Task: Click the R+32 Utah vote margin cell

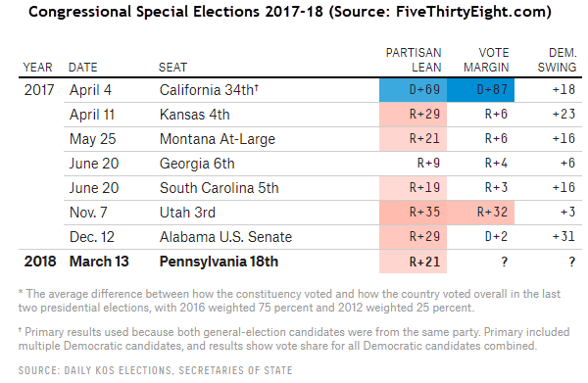Action: click(x=480, y=213)
